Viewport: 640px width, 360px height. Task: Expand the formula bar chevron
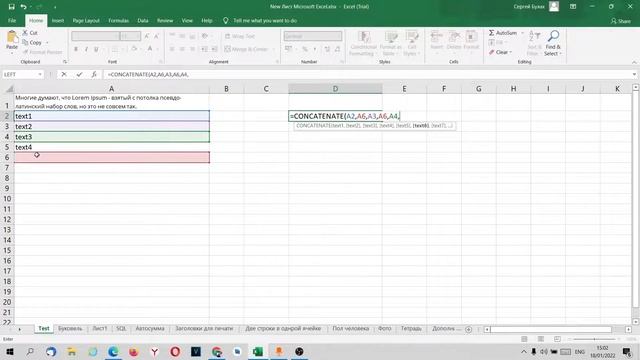tap(634, 74)
